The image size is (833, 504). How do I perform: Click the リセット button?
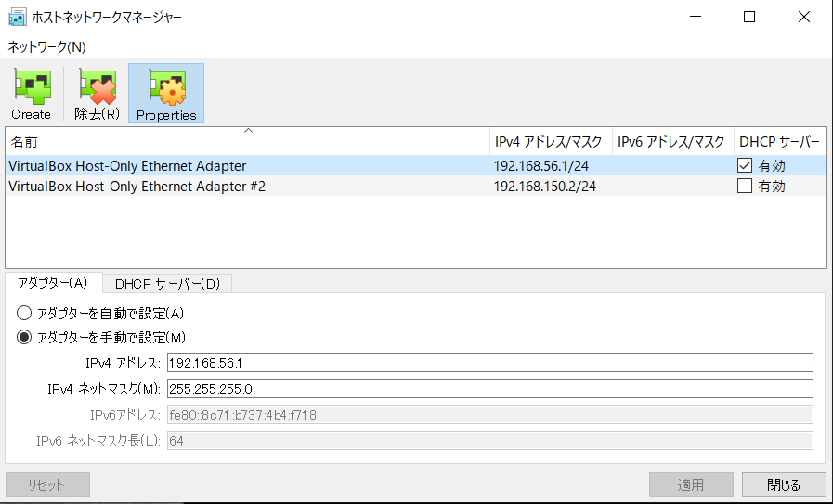pos(47,485)
